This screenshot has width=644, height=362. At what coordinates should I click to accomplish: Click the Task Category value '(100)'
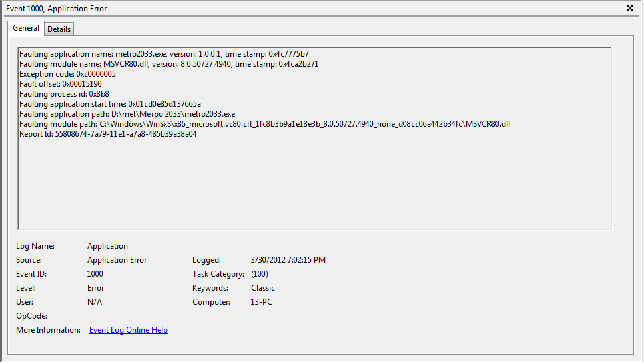pos(260,274)
